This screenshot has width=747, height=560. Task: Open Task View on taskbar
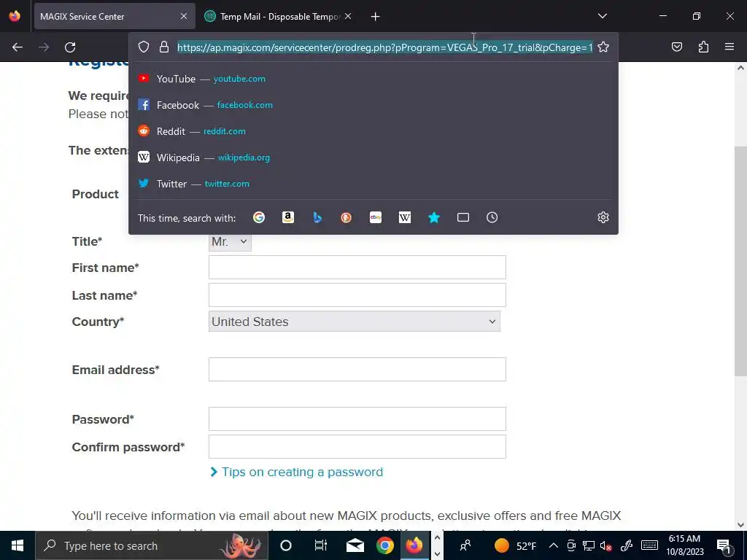321,545
